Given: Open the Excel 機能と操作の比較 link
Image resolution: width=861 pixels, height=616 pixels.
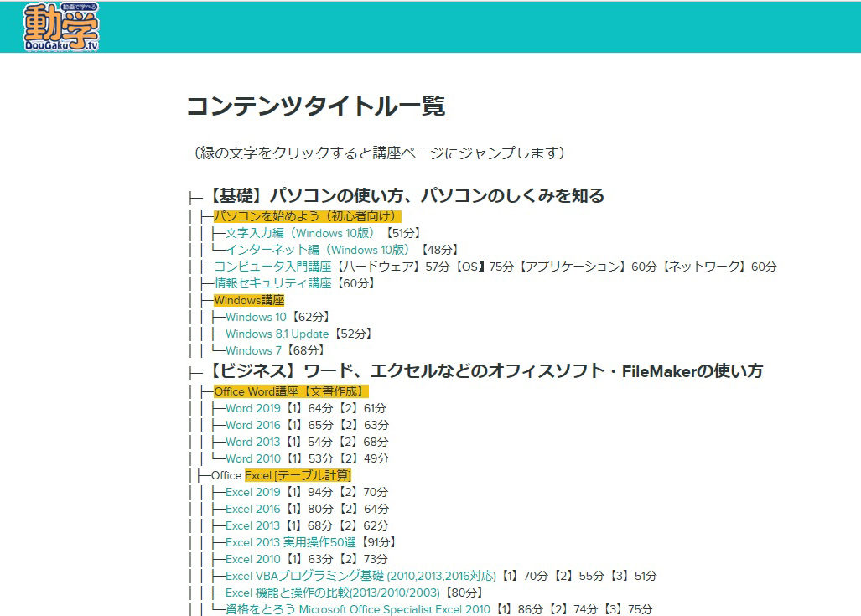Looking at the screenshot, I should click(333, 593).
